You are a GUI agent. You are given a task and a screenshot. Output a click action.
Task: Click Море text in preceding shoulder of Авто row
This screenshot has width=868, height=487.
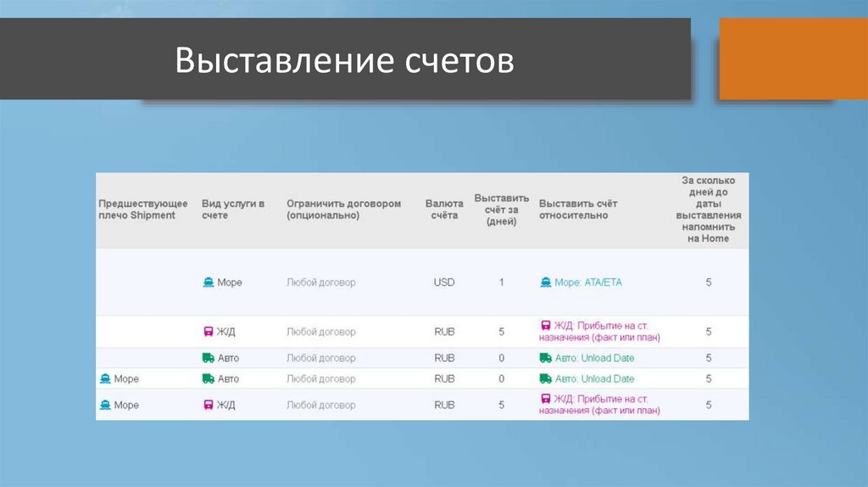click(126, 379)
